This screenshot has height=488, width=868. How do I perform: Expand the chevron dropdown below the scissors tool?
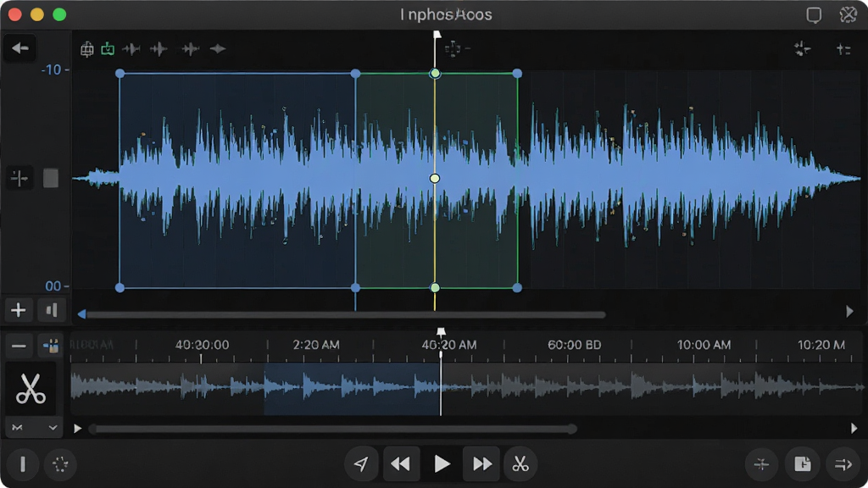click(53, 428)
